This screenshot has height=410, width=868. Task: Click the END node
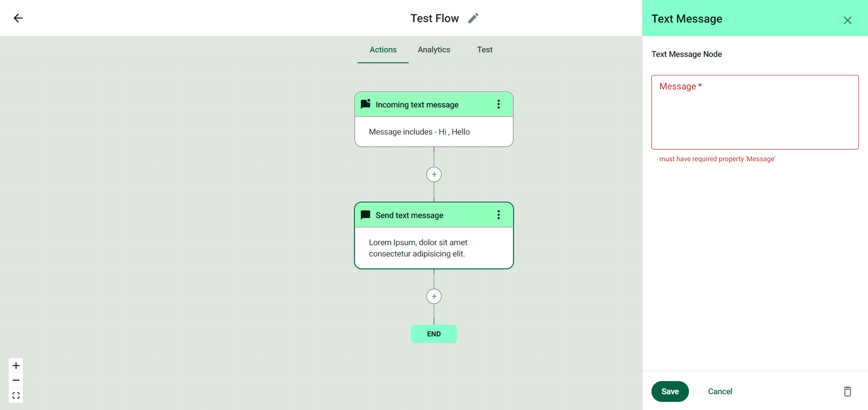coord(434,334)
